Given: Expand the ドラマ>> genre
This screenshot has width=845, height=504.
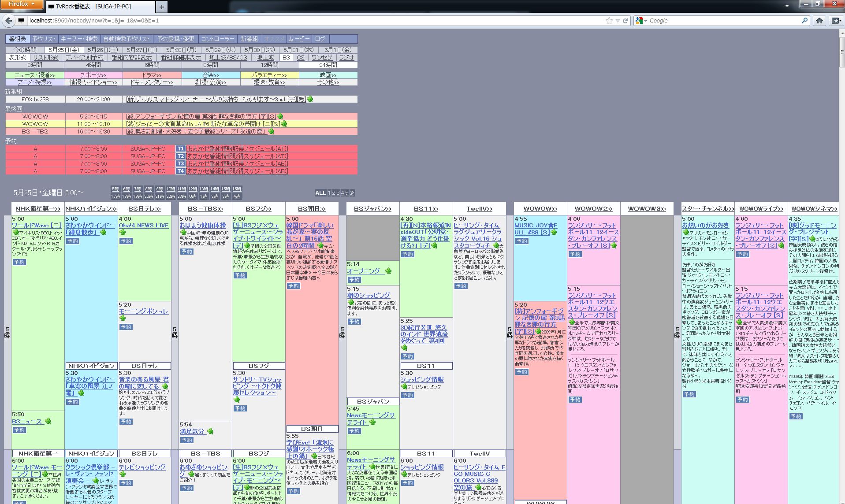Looking at the screenshot, I should [152, 75].
